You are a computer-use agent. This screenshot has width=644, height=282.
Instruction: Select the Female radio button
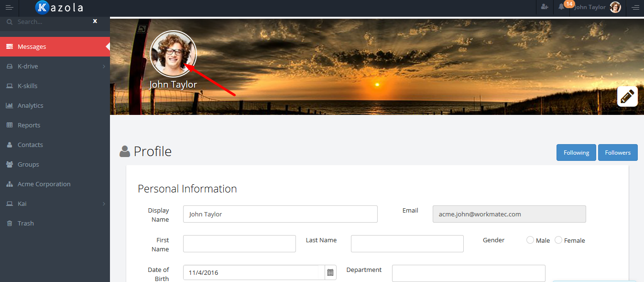(x=558, y=240)
